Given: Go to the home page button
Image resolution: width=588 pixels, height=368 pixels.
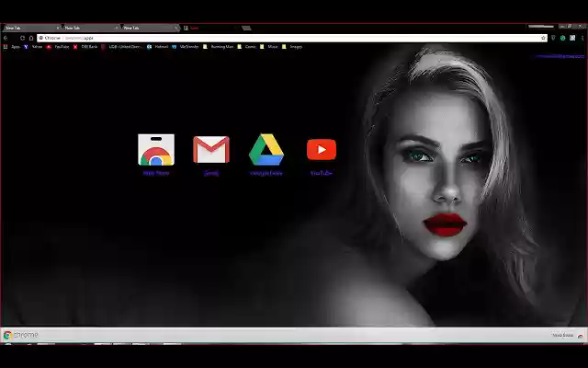Looking at the screenshot, I should pyautogui.click(x=31, y=38).
